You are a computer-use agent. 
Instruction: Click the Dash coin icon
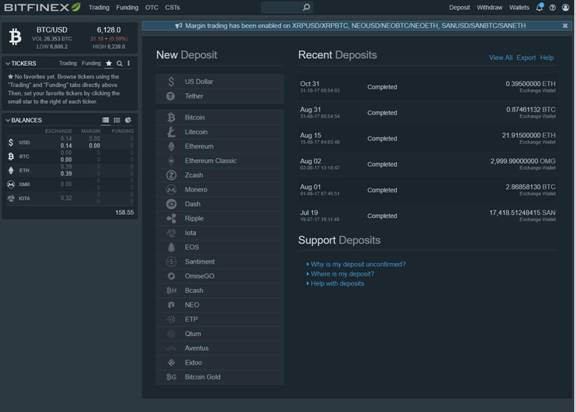pos(171,204)
